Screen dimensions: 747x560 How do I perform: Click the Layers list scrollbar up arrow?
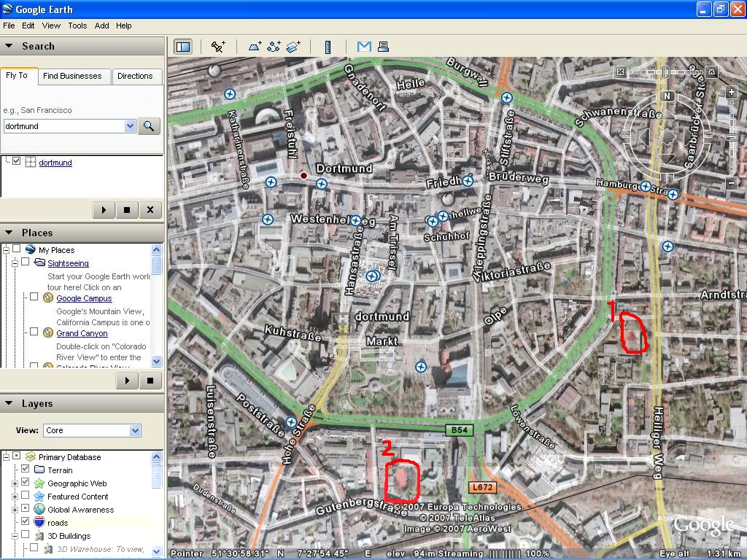click(x=157, y=457)
